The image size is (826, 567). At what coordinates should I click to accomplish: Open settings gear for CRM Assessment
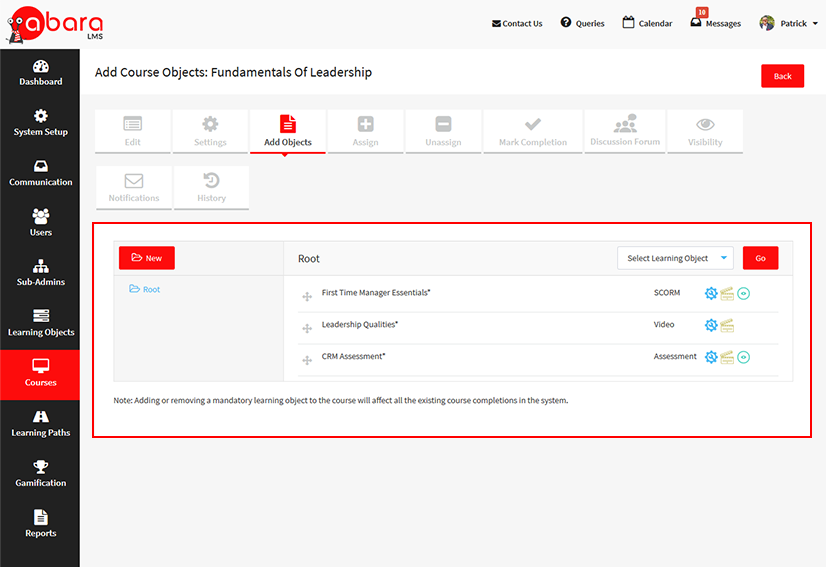coord(711,357)
